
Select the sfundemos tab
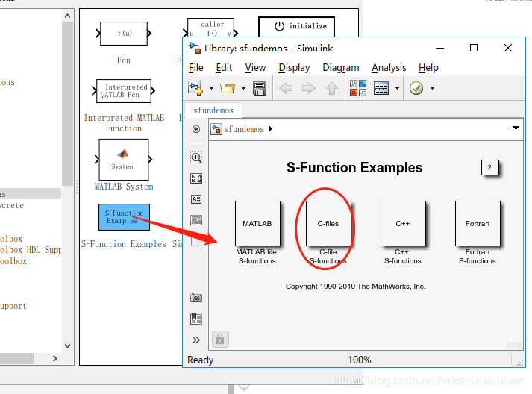click(213, 110)
